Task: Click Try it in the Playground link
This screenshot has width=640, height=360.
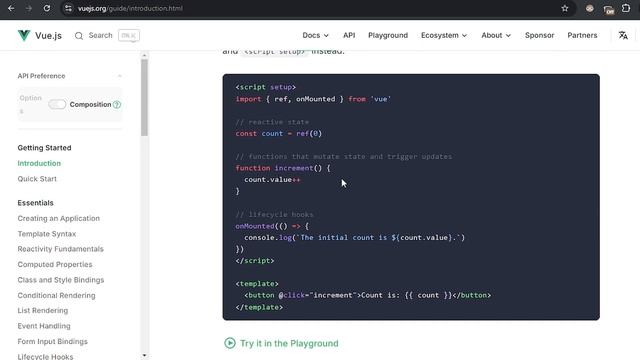Action: [x=289, y=343]
